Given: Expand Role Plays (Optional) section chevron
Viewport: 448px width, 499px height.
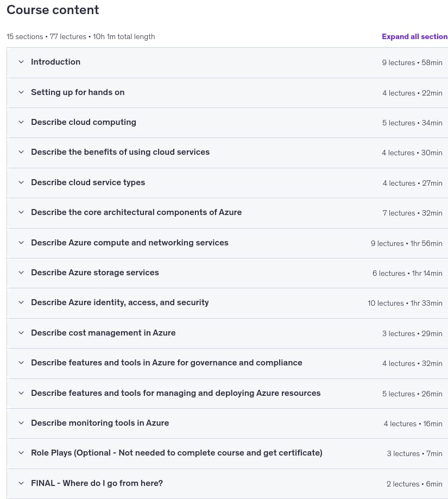Looking at the screenshot, I should 21,453.
